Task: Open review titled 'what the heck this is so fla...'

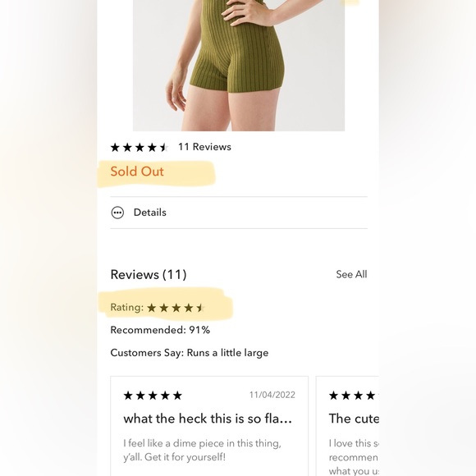Action: tap(208, 419)
